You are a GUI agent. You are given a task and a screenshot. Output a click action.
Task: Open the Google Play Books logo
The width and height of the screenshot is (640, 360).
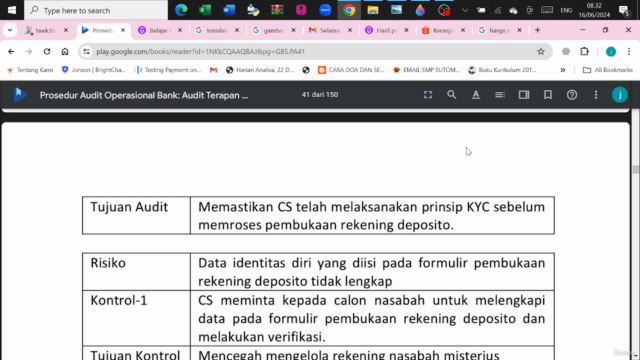20,95
